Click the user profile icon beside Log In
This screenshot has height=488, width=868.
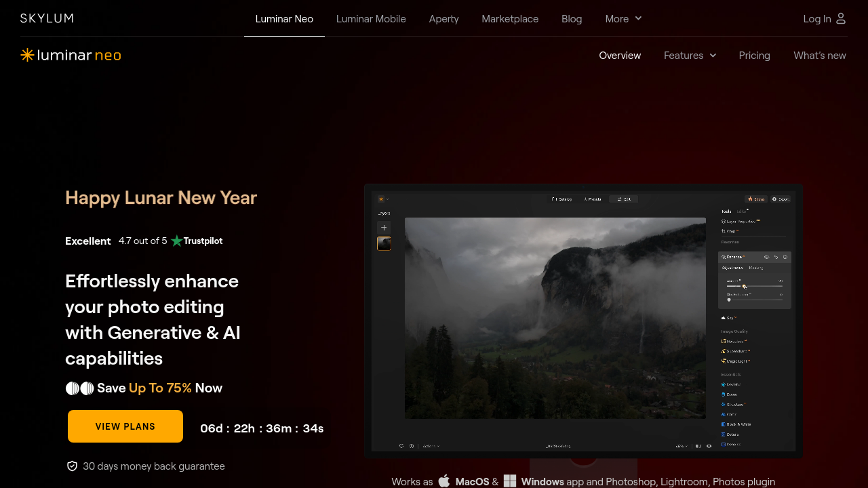point(841,18)
